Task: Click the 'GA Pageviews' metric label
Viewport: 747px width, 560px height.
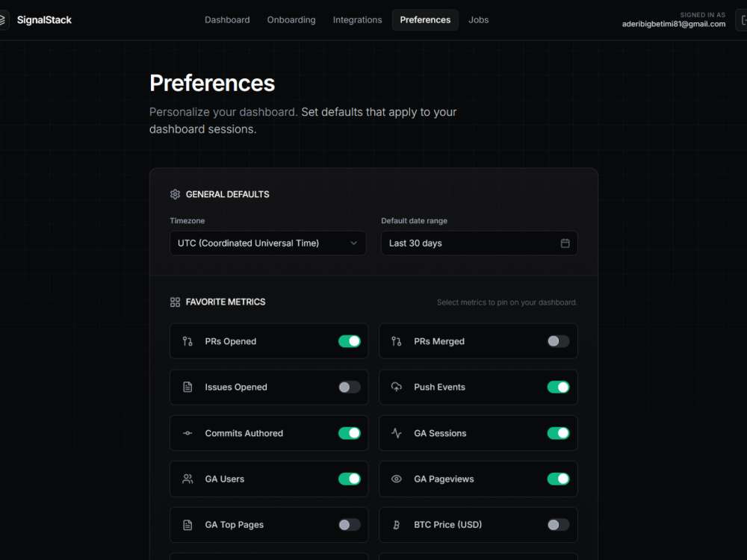Action: [444, 479]
